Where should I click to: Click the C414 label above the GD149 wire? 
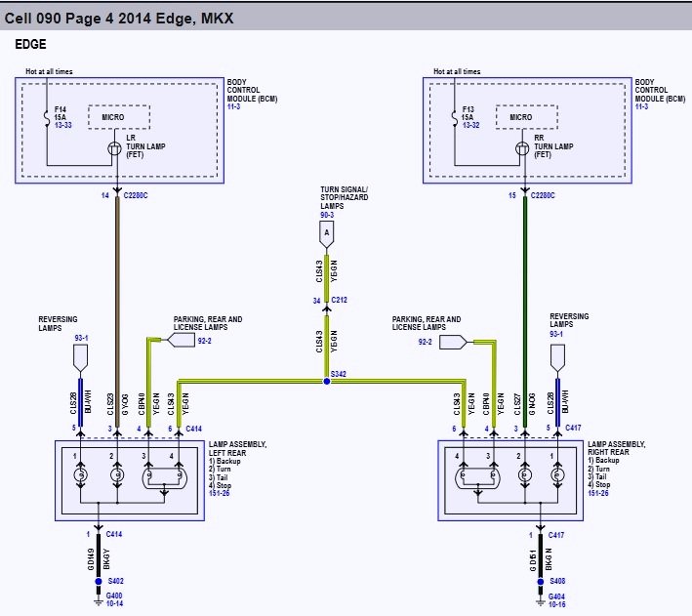tap(114, 534)
